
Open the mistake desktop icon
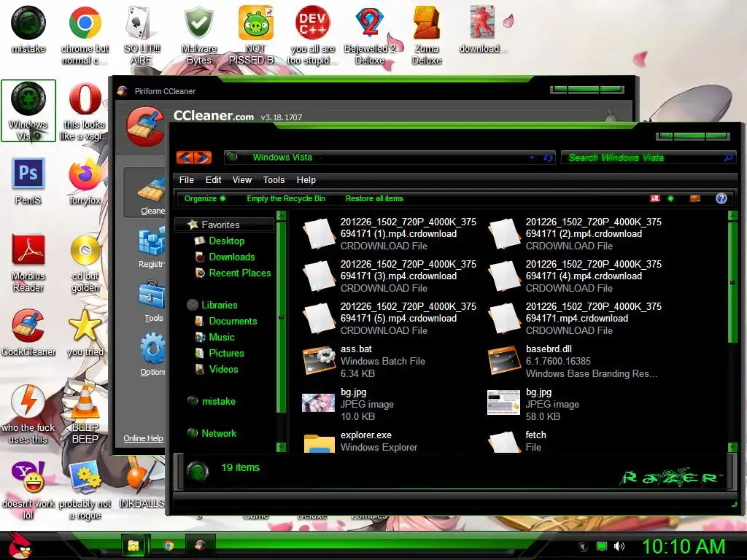(28, 29)
